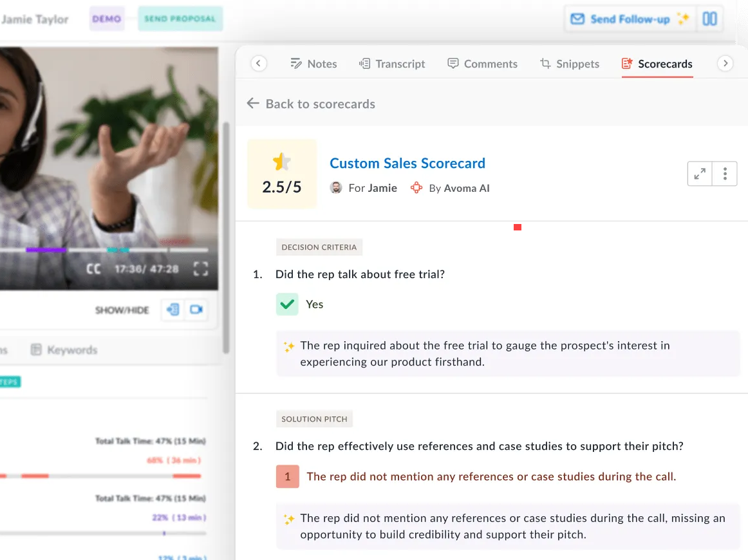Click the Avoma AI icon
Image resolution: width=748 pixels, height=560 pixels.
click(x=416, y=187)
